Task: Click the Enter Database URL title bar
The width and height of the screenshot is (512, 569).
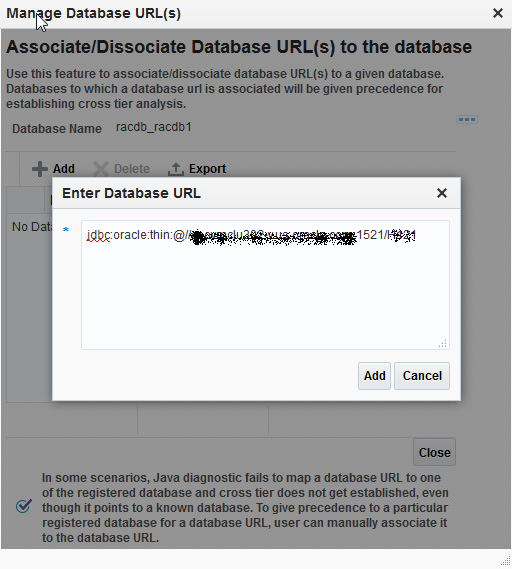Action: click(x=247, y=193)
